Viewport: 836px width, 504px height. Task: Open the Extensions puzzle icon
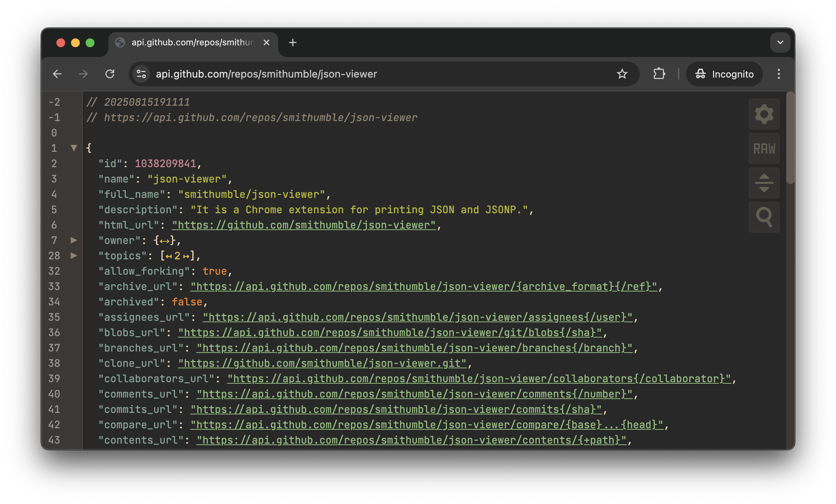[659, 74]
